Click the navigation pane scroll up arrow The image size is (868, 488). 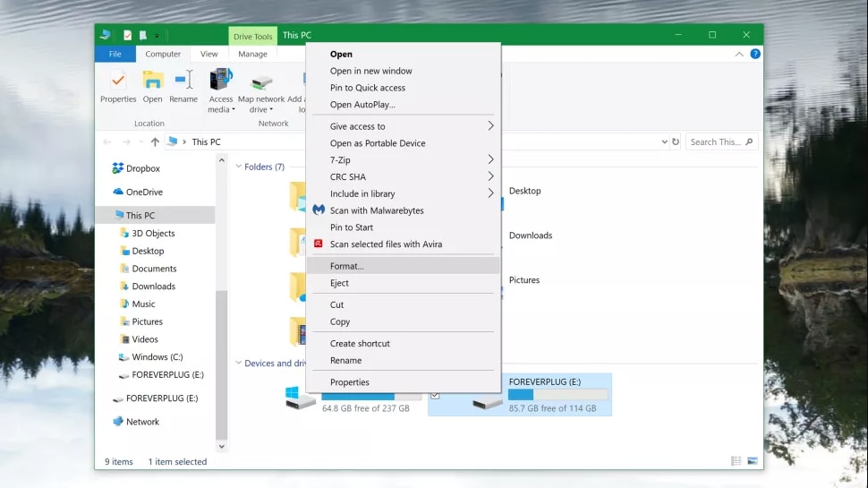tap(221, 160)
